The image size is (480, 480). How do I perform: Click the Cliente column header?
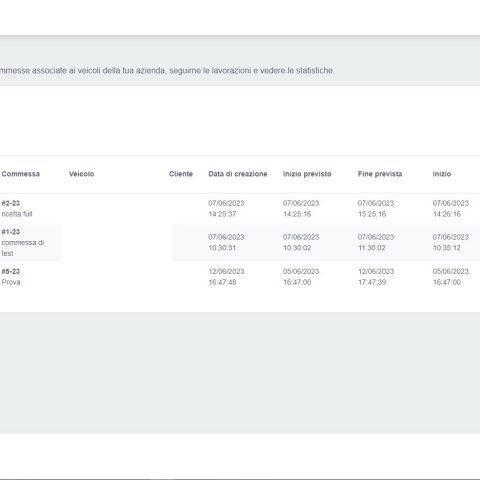coord(181,174)
